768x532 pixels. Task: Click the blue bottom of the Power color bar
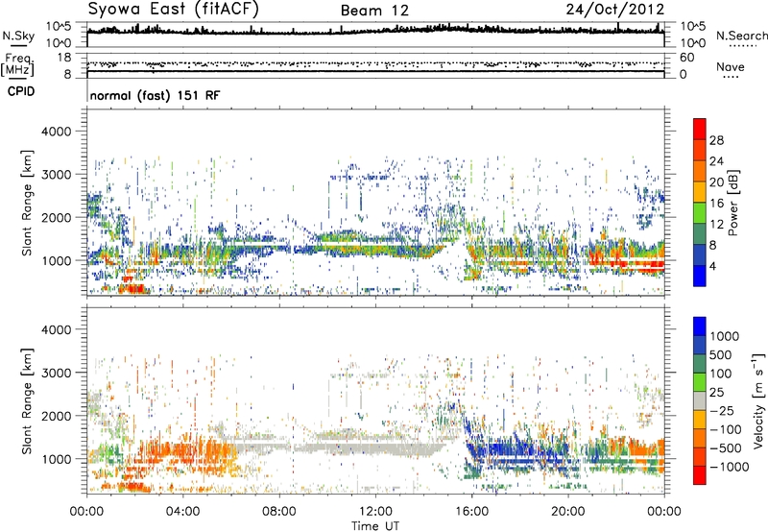tap(700, 276)
